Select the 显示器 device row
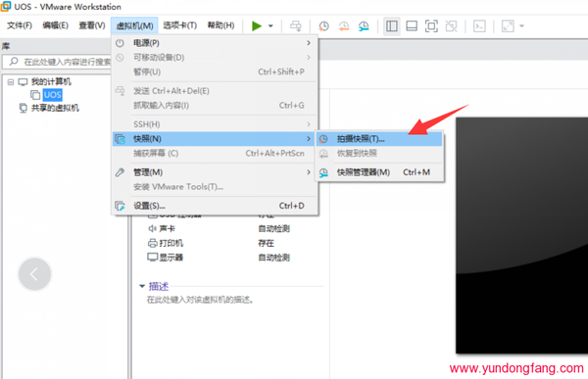 pos(219,258)
